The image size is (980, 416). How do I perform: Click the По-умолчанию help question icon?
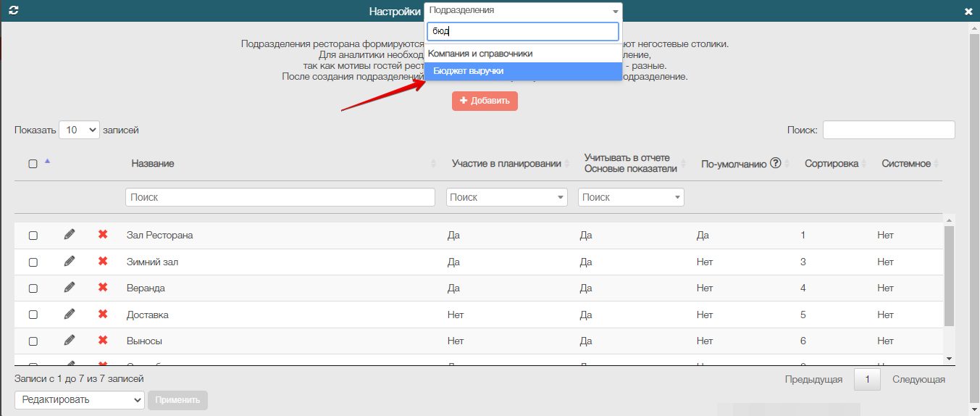click(776, 163)
